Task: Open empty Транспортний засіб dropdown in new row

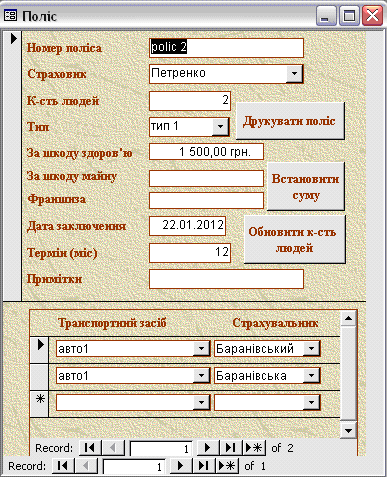Action: pos(201,403)
